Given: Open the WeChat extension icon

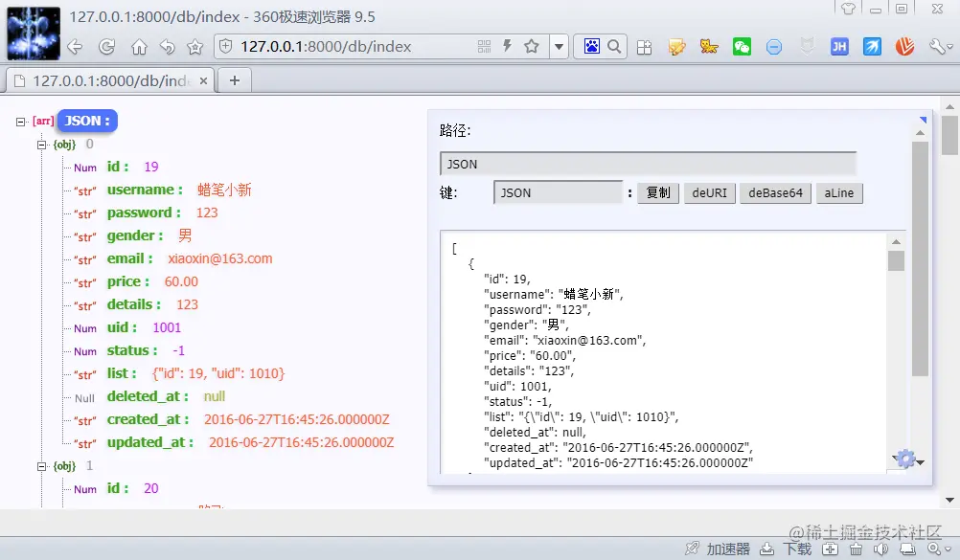Looking at the screenshot, I should (742, 47).
